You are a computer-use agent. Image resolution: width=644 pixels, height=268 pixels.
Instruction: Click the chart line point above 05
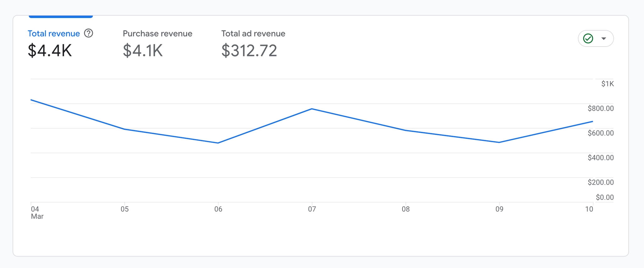pyautogui.click(x=125, y=129)
